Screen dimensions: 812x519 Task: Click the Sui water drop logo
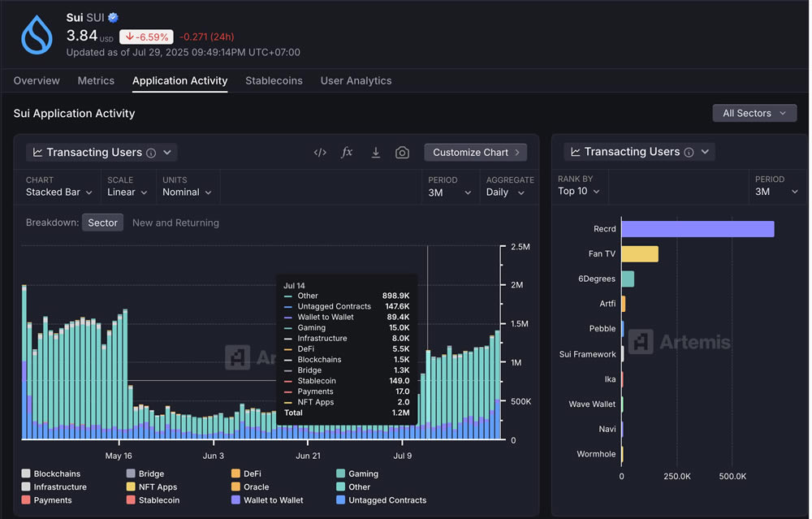37,35
